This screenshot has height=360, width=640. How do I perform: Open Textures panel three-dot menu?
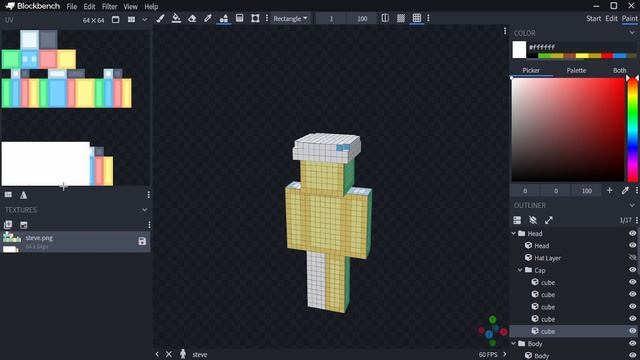click(149, 224)
